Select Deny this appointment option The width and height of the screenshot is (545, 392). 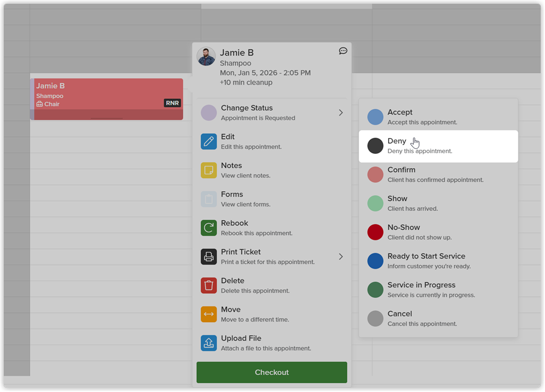point(438,146)
